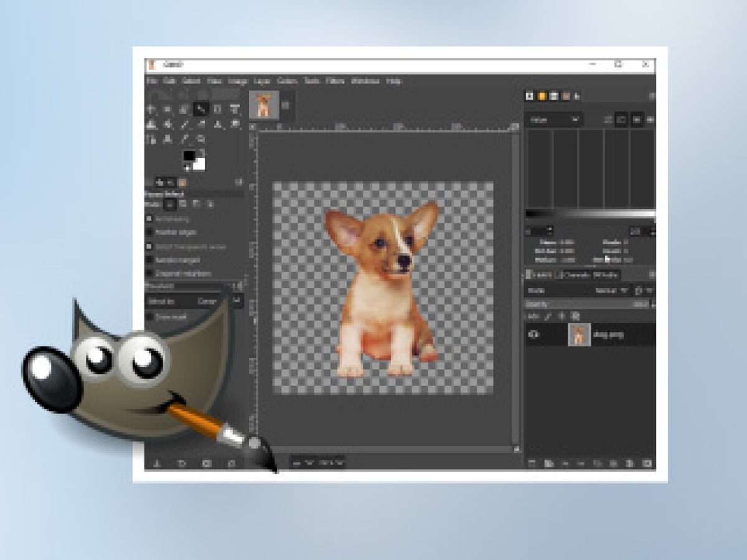Image resolution: width=747 pixels, height=560 pixels.
Task: Select the Text tool in toolbox
Action: pos(218,124)
